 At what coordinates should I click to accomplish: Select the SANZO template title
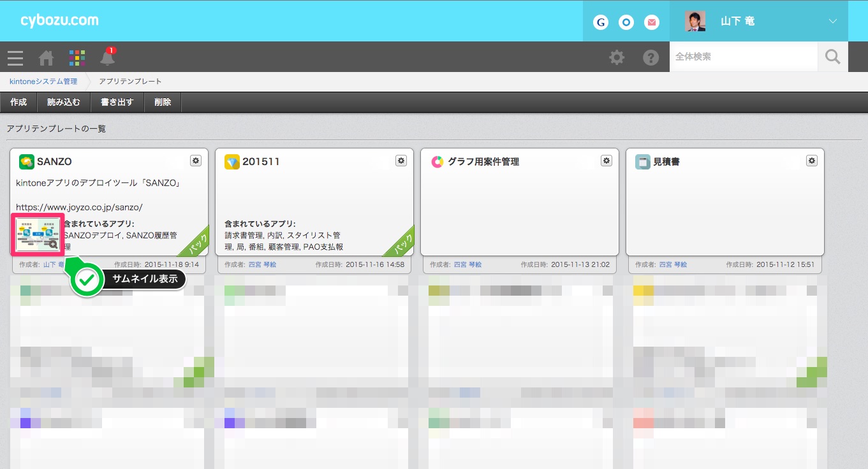click(x=54, y=162)
